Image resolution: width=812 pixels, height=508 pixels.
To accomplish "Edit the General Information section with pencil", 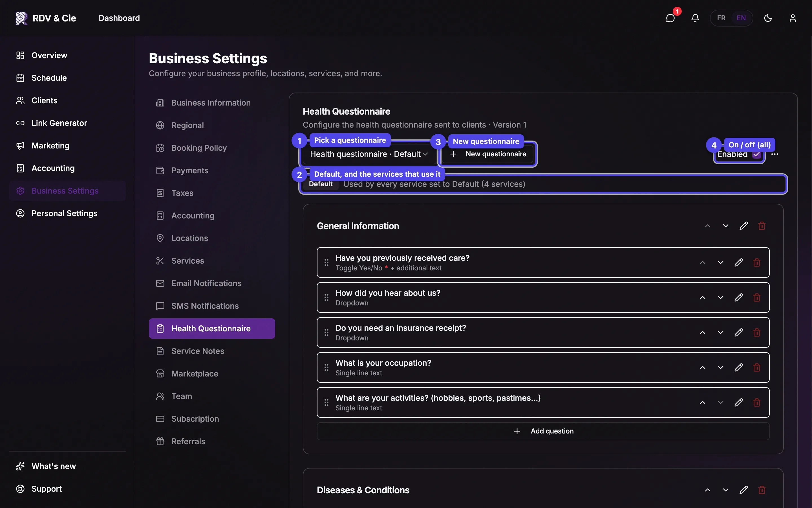I will pyautogui.click(x=743, y=226).
